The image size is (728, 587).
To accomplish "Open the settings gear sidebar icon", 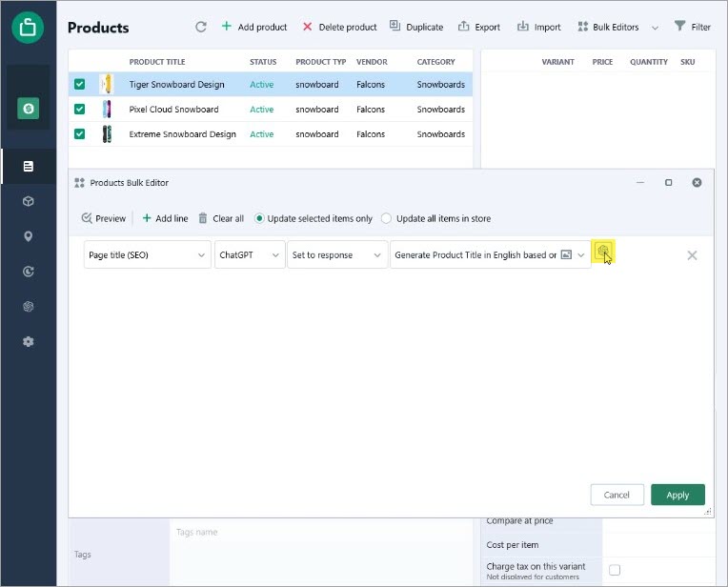I will pos(29,342).
